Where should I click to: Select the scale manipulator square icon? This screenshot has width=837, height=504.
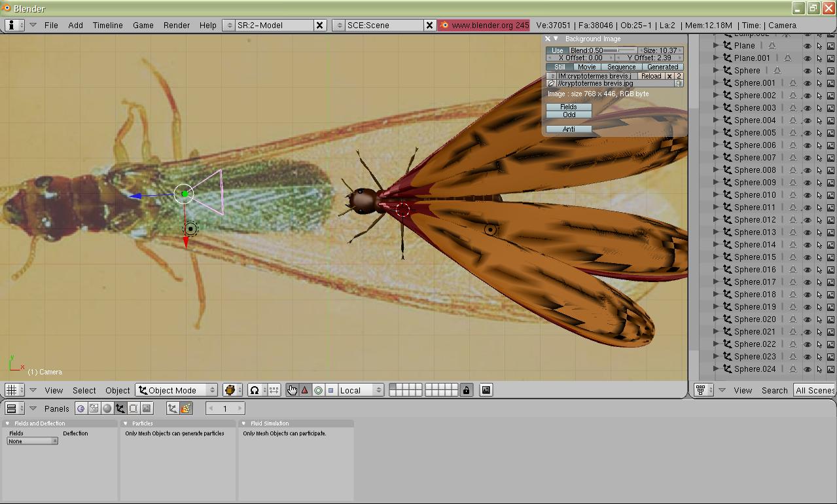[330, 390]
